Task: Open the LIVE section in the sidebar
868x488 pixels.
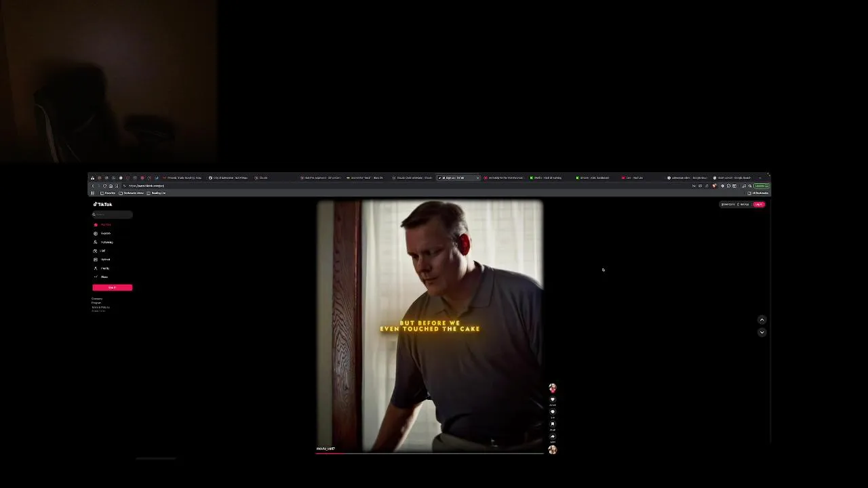Action: click(100, 251)
